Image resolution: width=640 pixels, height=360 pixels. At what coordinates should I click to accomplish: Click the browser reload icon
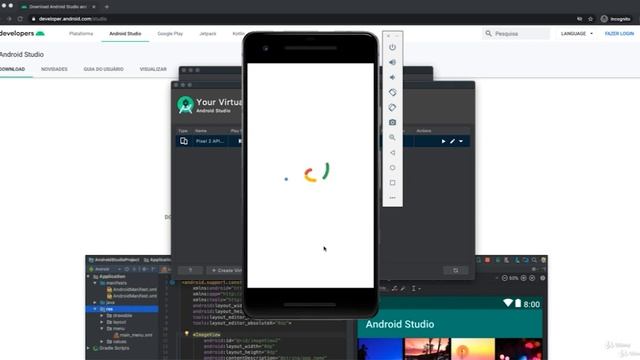(x=20, y=19)
